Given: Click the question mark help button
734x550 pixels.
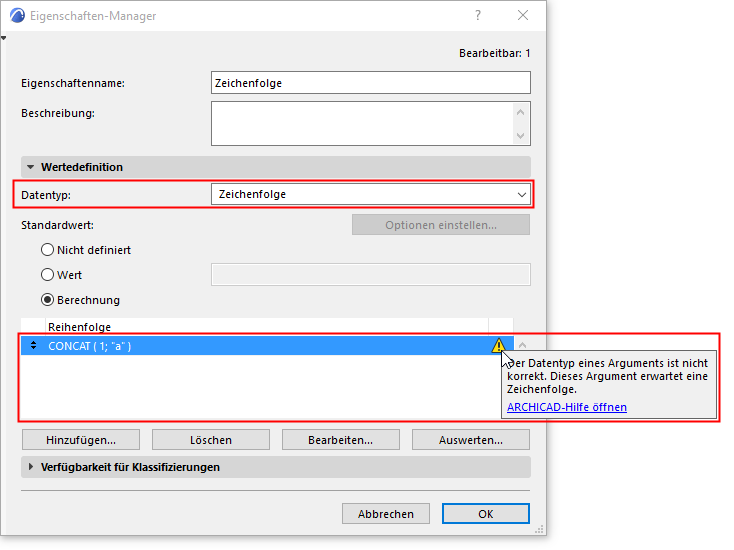Looking at the screenshot, I should tap(477, 15).
